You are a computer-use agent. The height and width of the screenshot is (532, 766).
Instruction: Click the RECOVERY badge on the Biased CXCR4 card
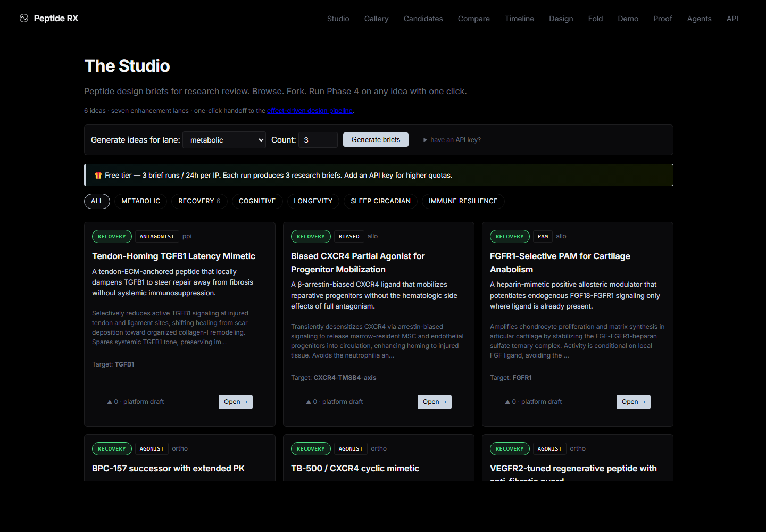pyautogui.click(x=311, y=237)
